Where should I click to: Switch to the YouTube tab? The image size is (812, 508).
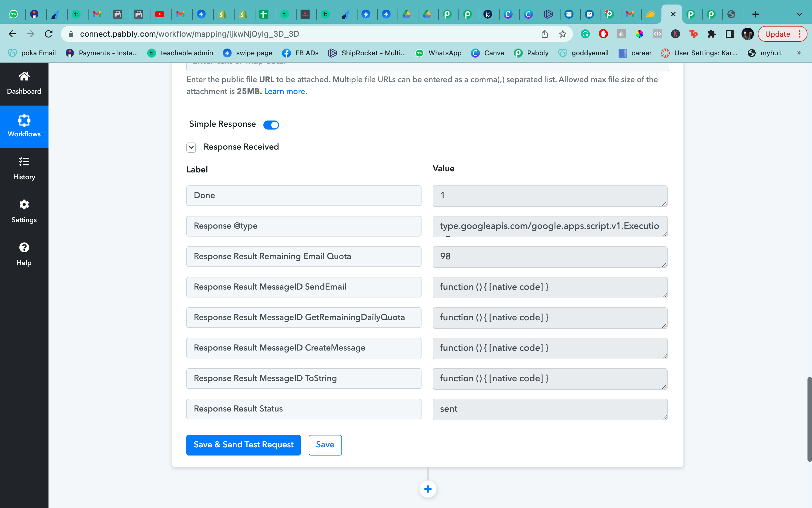click(x=160, y=14)
